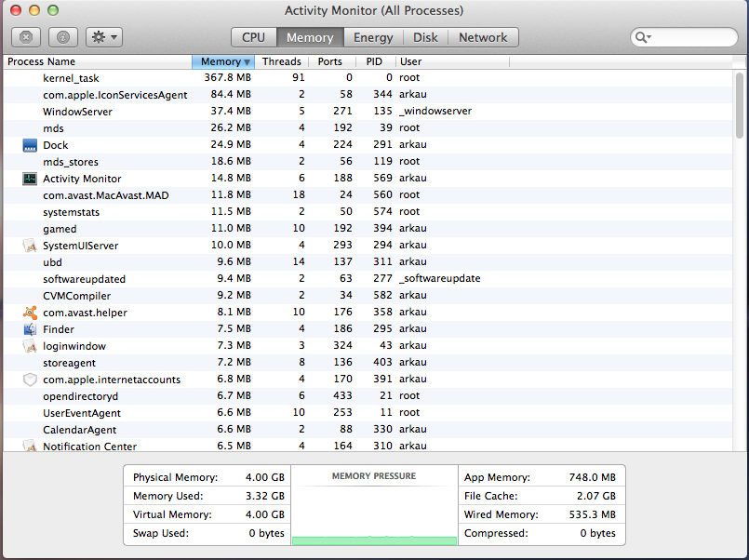This screenshot has width=749, height=560.
Task: Sort by User column header
Action: (x=452, y=61)
